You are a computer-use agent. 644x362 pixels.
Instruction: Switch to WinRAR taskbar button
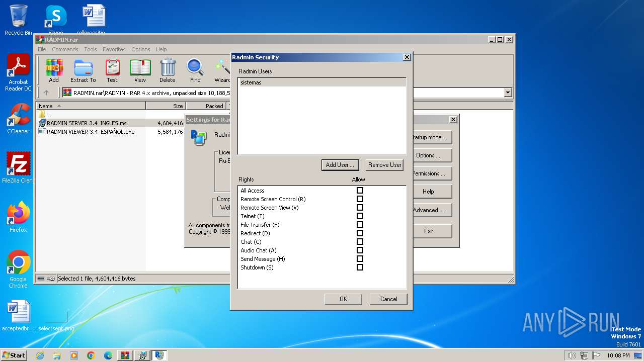[125, 355]
